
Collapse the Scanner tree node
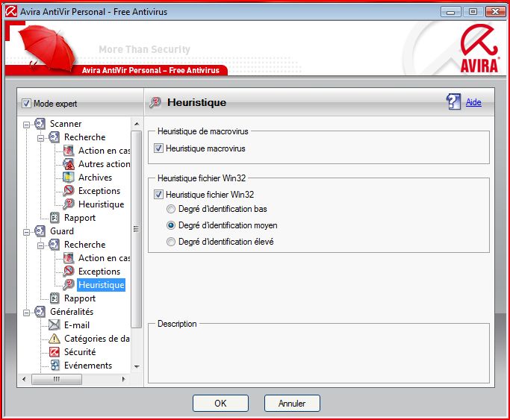26,125
